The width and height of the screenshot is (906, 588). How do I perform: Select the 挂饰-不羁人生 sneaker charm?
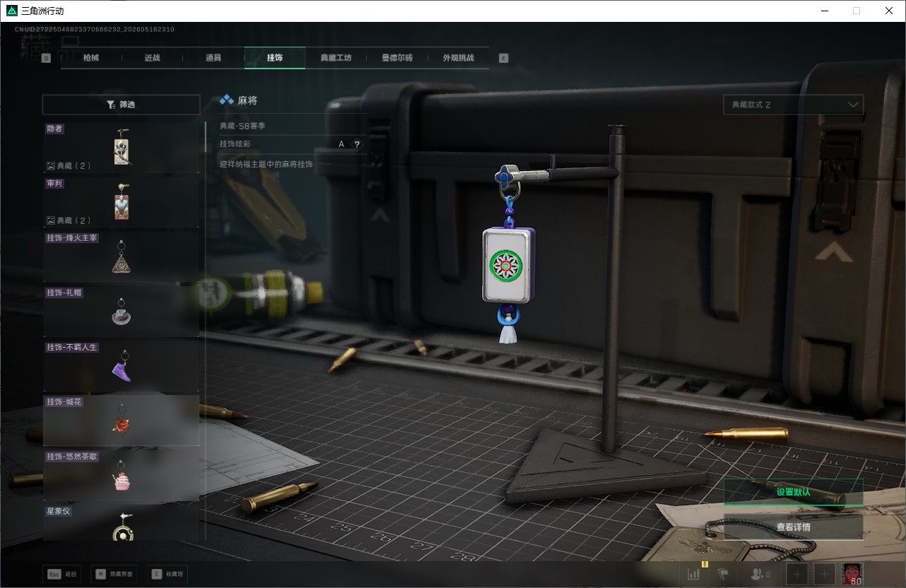122,365
